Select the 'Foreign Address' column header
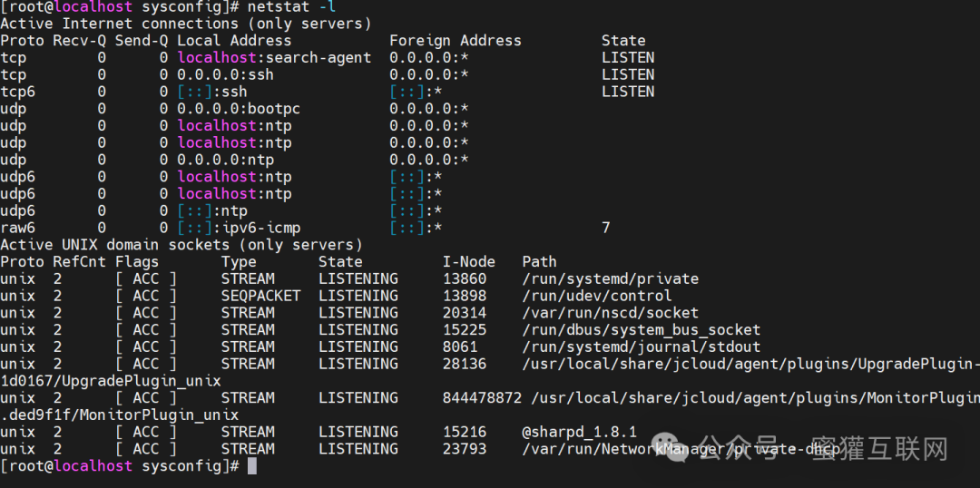Image resolution: width=980 pixels, height=488 pixels. 455,41
